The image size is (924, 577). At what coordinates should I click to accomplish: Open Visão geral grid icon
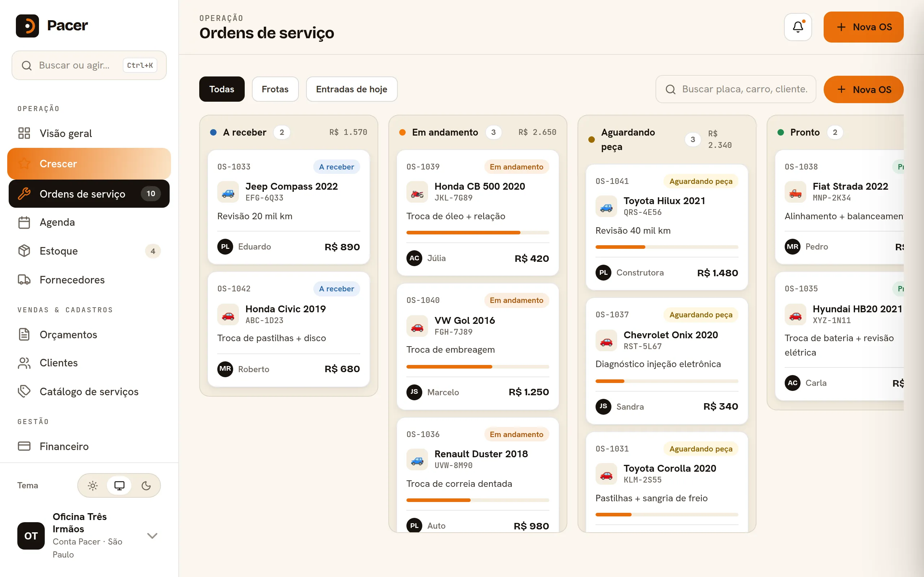pyautogui.click(x=24, y=133)
